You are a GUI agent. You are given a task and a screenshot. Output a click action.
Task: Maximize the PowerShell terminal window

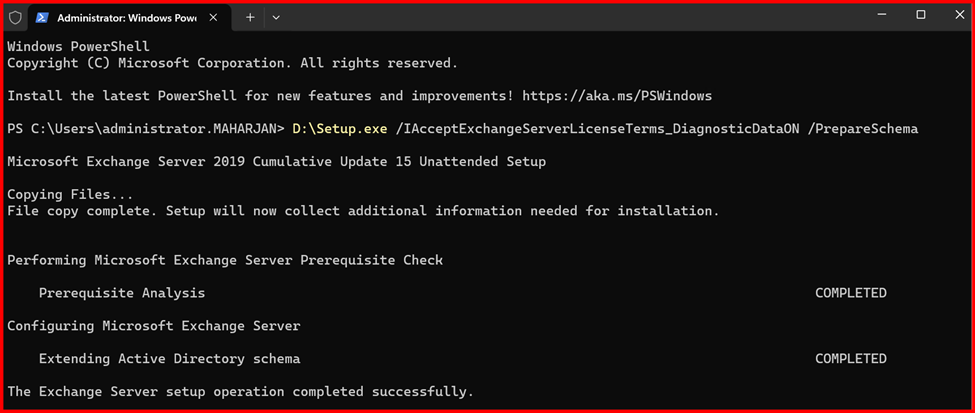click(x=920, y=15)
